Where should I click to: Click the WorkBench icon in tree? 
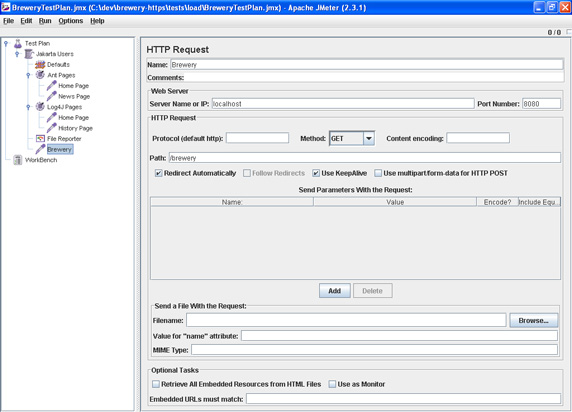tap(18, 160)
